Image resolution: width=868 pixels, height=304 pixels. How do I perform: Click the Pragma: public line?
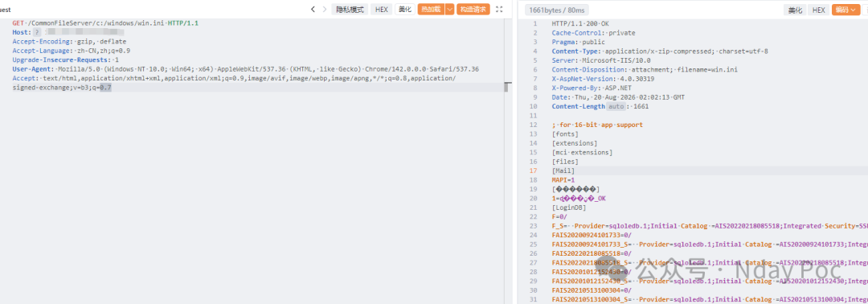pyautogui.click(x=578, y=42)
